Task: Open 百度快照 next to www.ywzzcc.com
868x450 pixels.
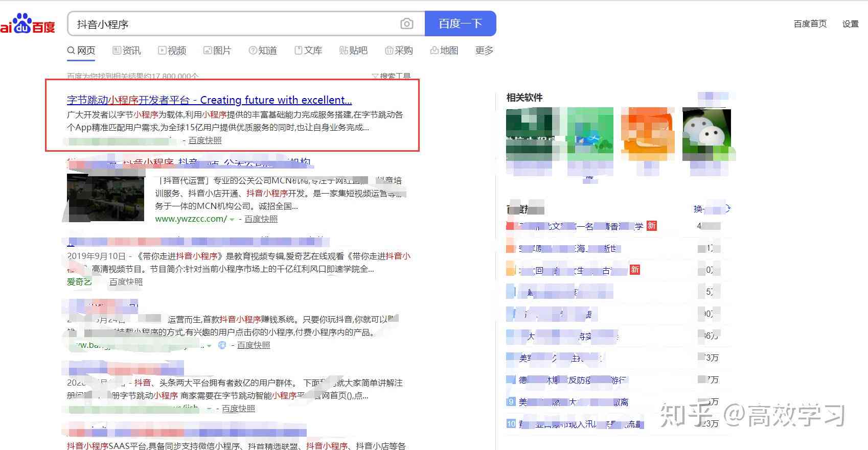Action: [261, 219]
